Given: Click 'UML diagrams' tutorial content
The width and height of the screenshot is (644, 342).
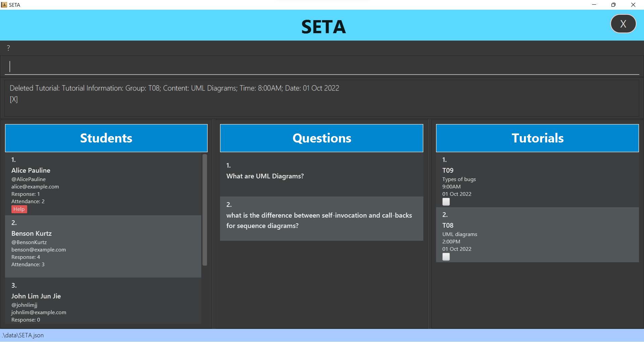Looking at the screenshot, I should pyautogui.click(x=460, y=234).
